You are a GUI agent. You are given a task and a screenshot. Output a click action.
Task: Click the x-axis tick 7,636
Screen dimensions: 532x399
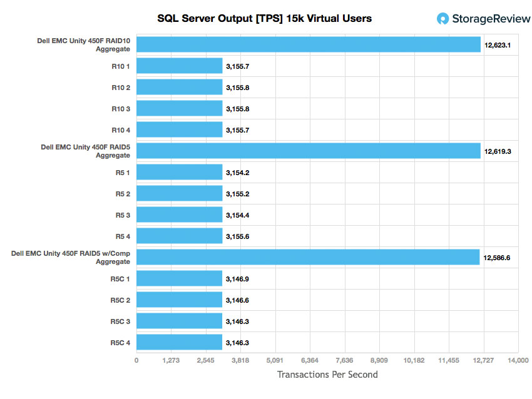pos(345,360)
